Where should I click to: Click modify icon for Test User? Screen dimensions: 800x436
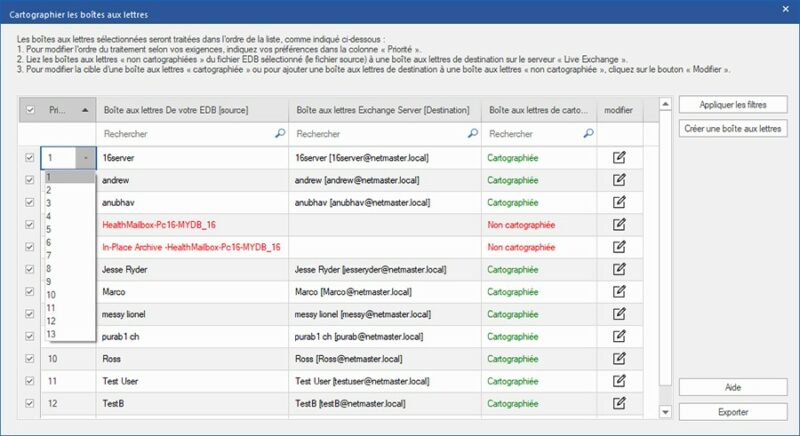pyautogui.click(x=619, y=381)
